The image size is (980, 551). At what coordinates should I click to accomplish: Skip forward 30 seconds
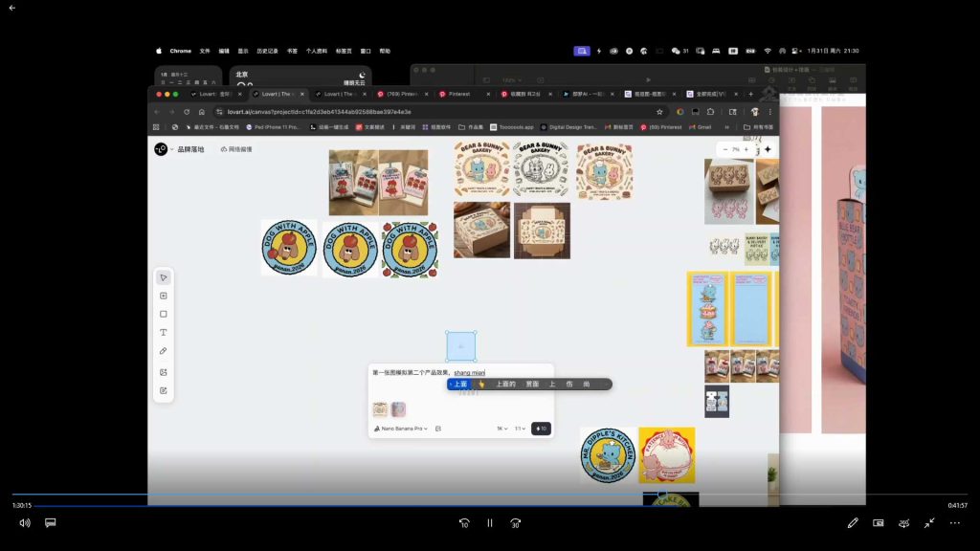pyautogui.click(x=516, y=523)
